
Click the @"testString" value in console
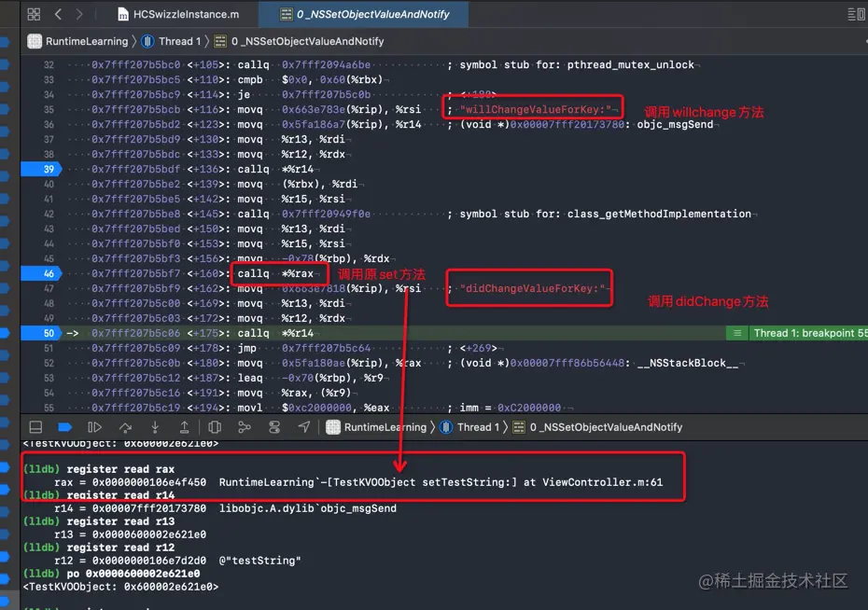(x=259, y=561)
